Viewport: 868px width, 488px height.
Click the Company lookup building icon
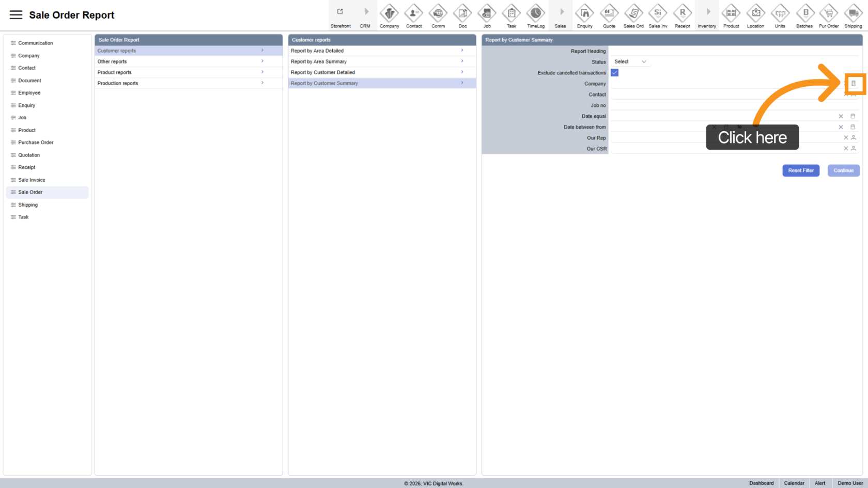[x=854, y=84]
